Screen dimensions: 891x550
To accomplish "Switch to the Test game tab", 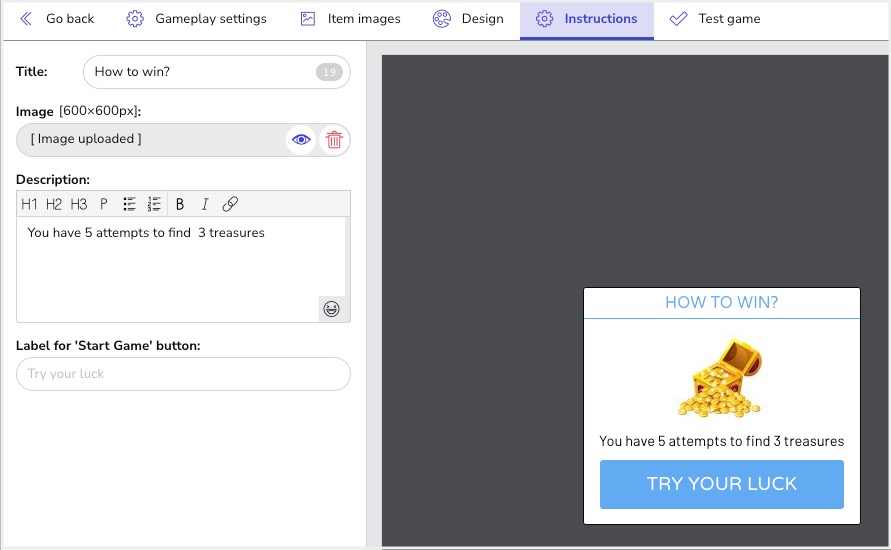I will pyautogui.click(x=715, y=19).
